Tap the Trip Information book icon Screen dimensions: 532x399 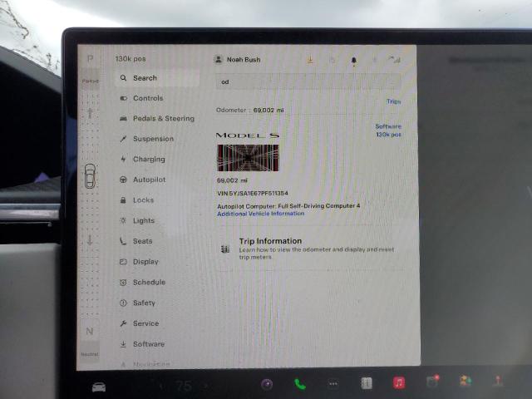click(x=225, y=249)
